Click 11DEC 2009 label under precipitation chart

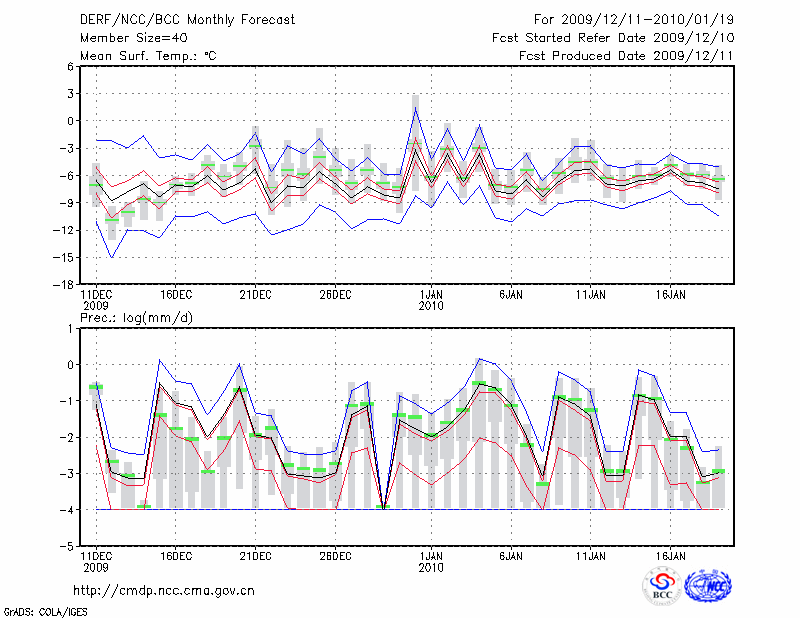pyautogui.click(x=96, y=560)
